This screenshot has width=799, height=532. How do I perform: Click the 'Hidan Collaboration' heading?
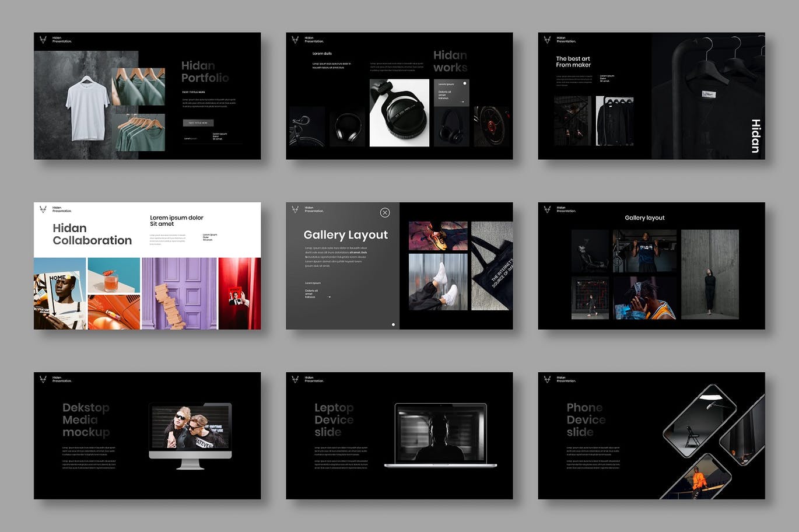(92, 234)
